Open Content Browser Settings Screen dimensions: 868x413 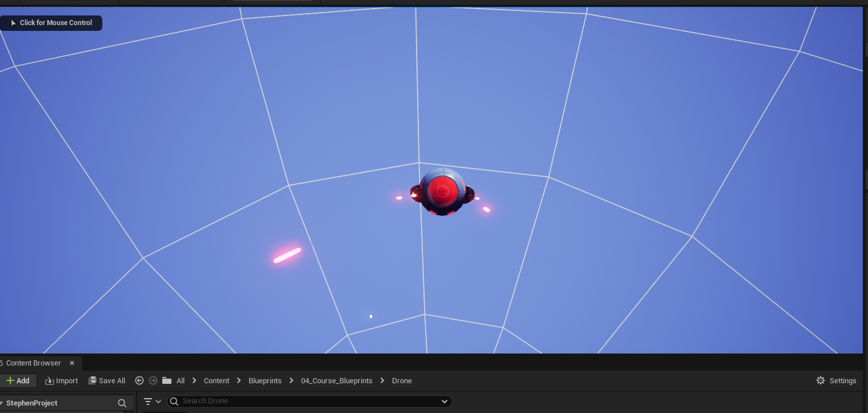pos(836,381)
